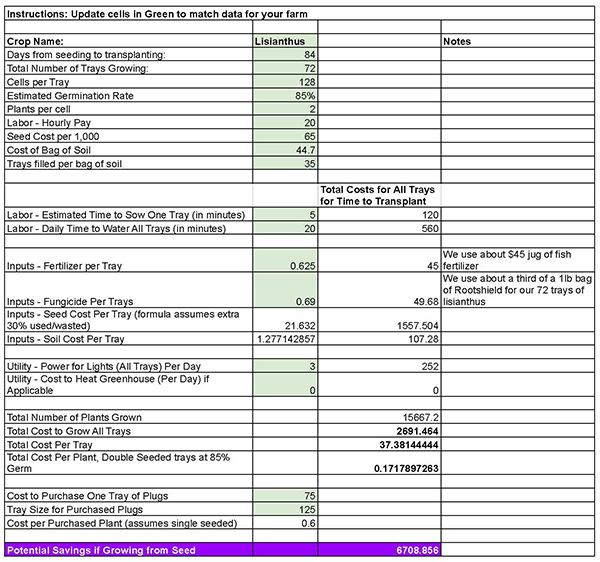Click the potential savings value 6708.856
Screen dimensions: 600x562
379,550
